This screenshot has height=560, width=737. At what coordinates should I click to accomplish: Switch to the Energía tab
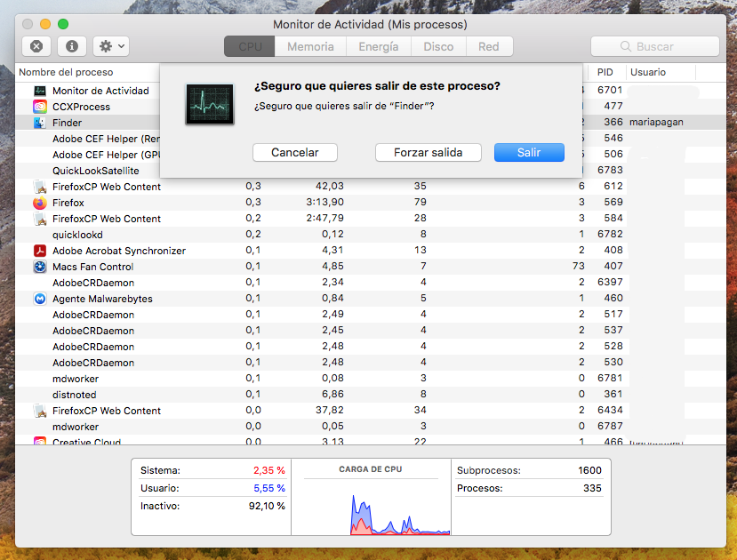(378, 46)
